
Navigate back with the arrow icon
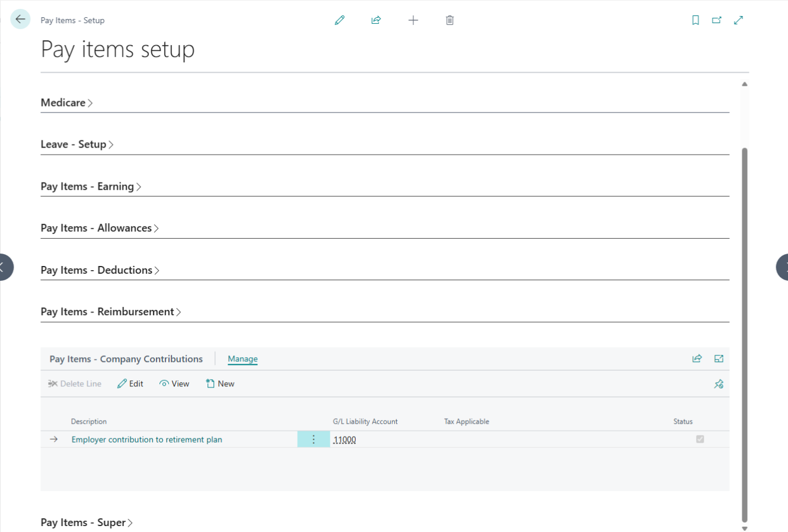[20, 18]
